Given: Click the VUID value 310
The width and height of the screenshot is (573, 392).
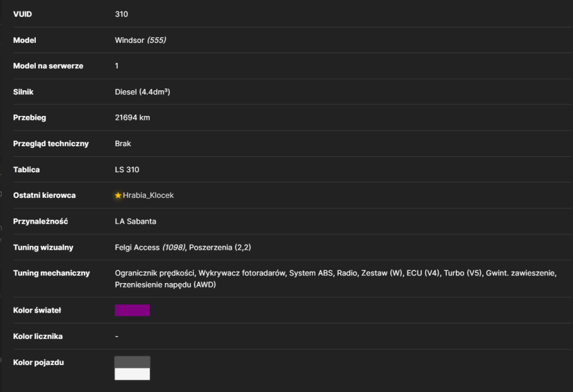Looking at the screenshot, I should (x=122, y=14).
